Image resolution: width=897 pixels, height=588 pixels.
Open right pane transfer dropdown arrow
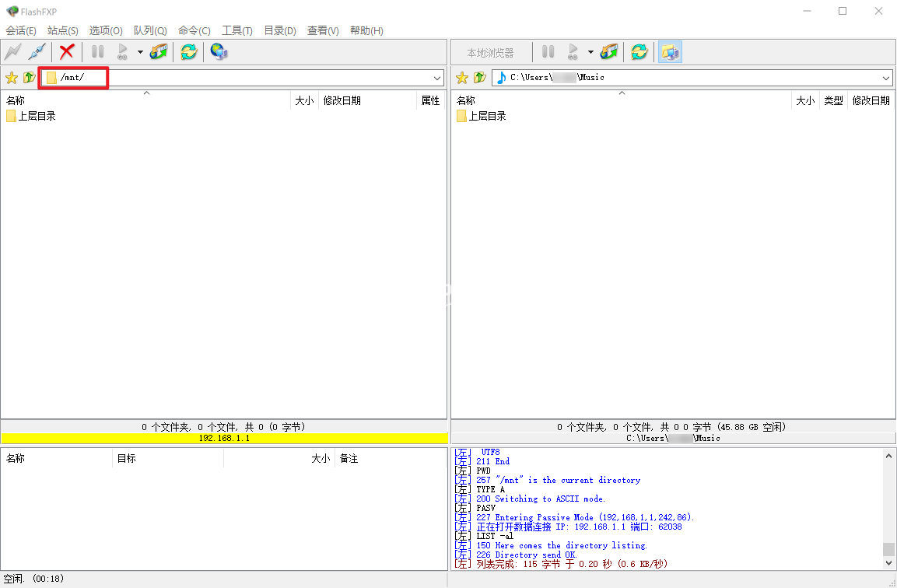pos(590,52)
